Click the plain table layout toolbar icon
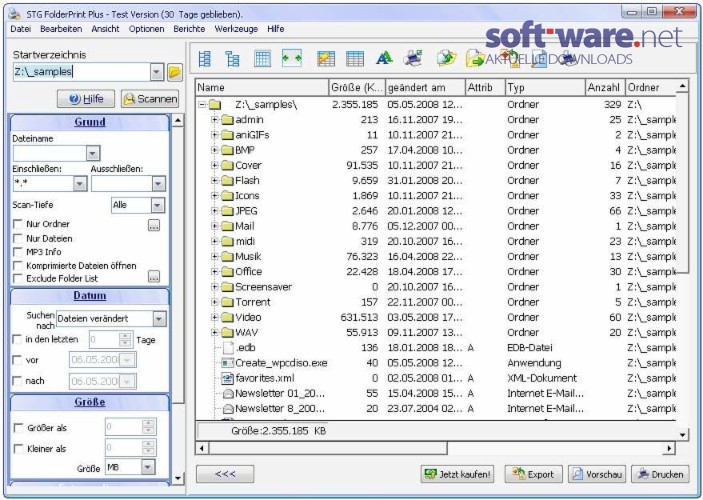Screen dimensions: 703x500 (355, 59)
